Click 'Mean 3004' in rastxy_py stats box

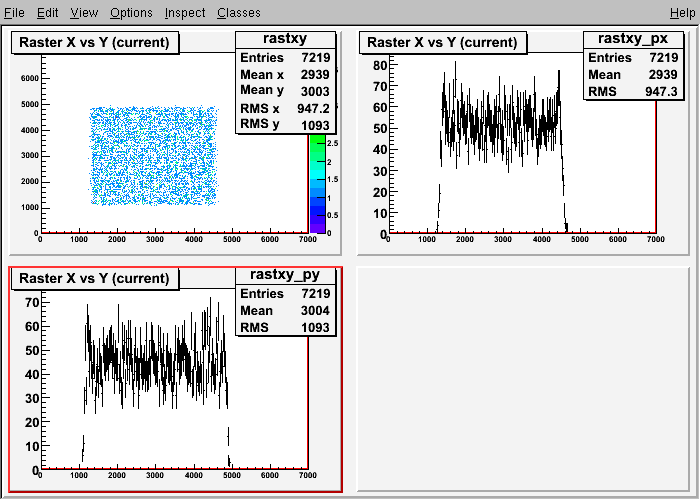(285, 310)
